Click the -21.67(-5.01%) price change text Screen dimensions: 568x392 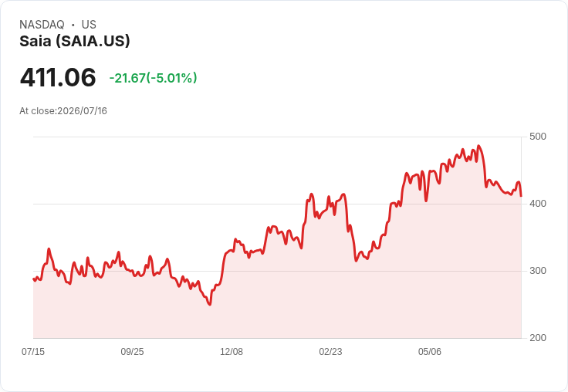pos(153,78)
